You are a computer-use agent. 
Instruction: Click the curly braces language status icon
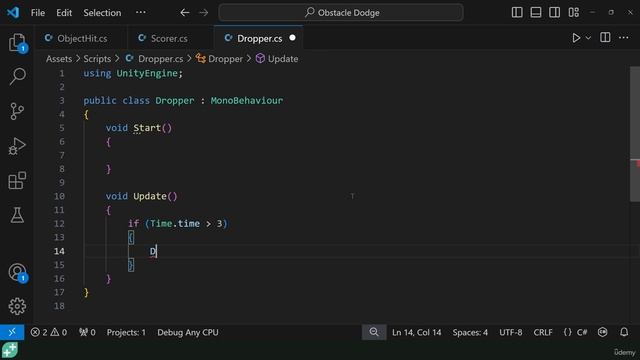pyautogui.click(x=567, y=332)
